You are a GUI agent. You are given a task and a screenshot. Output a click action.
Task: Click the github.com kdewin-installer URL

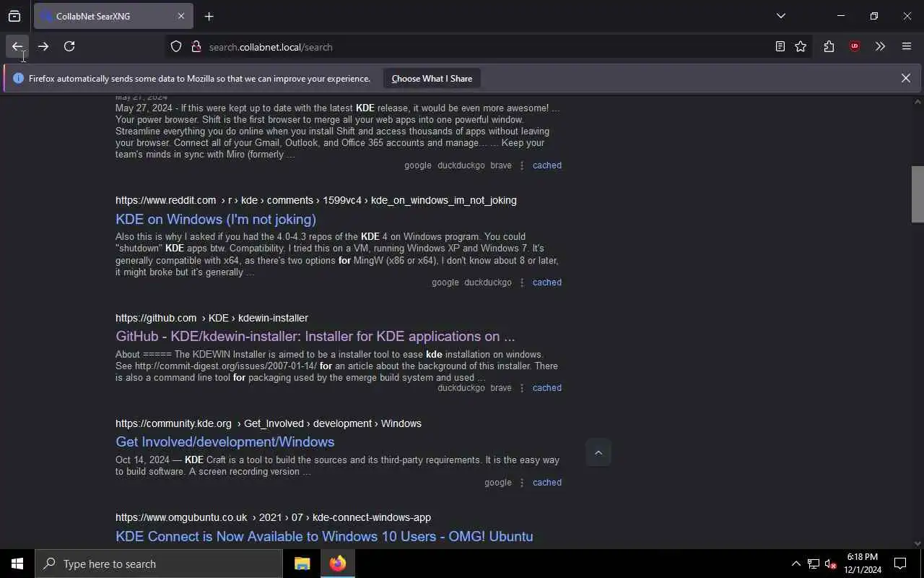pos(212,318)
